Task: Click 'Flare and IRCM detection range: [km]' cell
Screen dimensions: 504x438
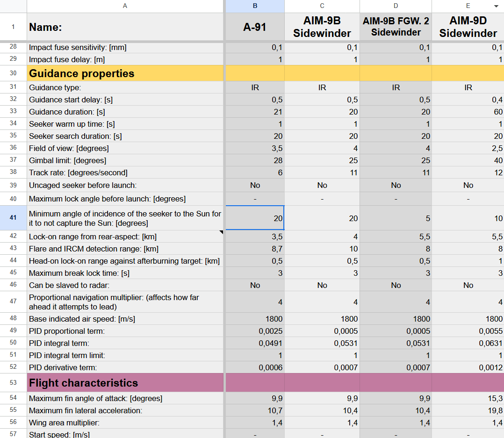Action: click(125, 249)
